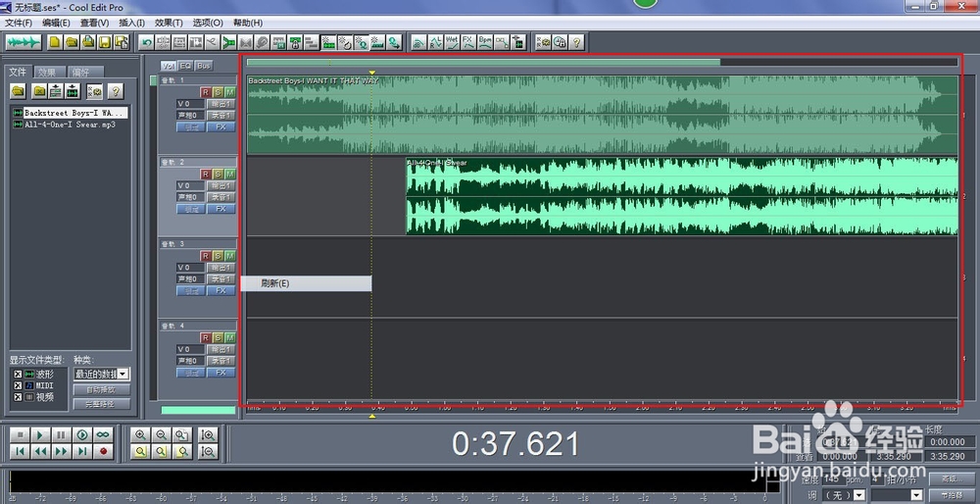Mute track 2 with the M button
Screen dimensions: 980x504
[x=230, y=174]
